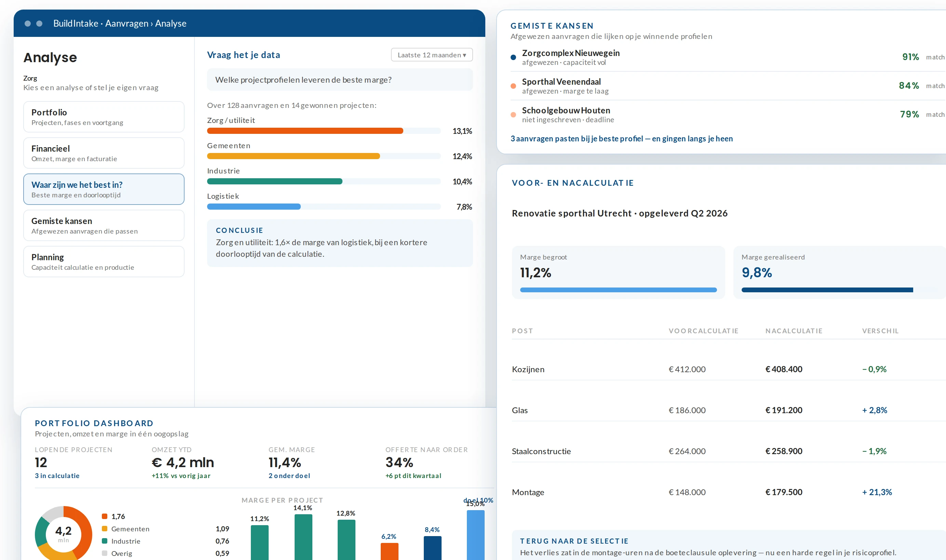Click the '3 in calculatie' link

(x=57, y=476)
